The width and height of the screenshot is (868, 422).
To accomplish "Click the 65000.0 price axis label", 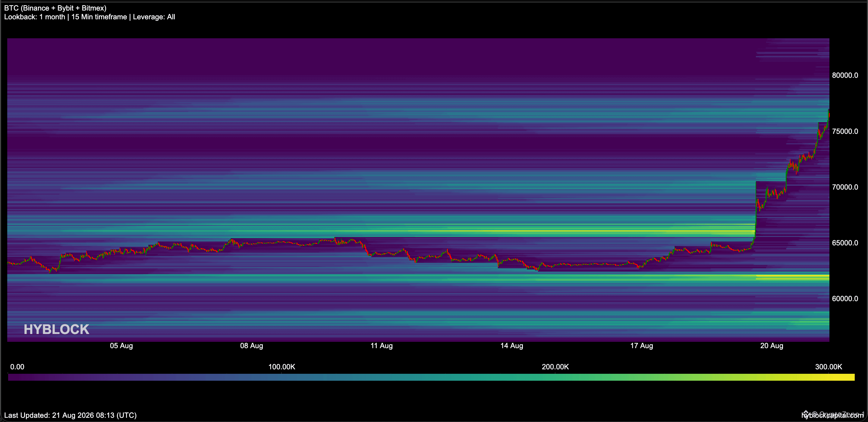I will pos(845,243).
